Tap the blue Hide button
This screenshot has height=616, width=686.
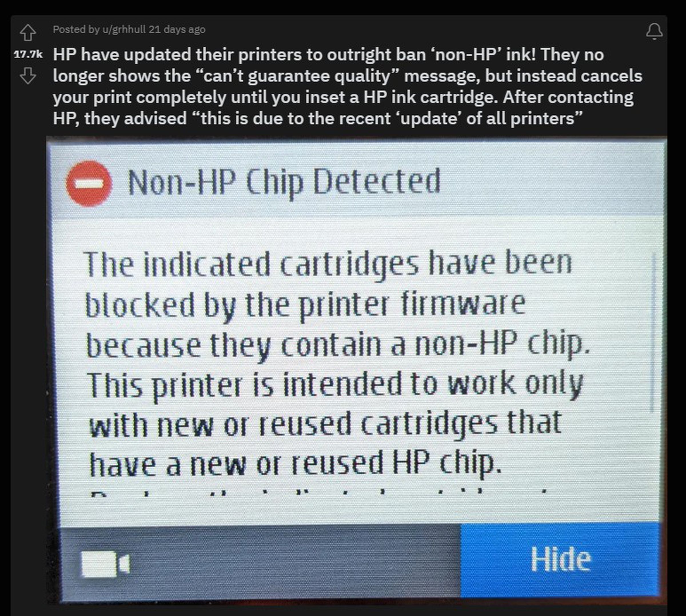561,559
